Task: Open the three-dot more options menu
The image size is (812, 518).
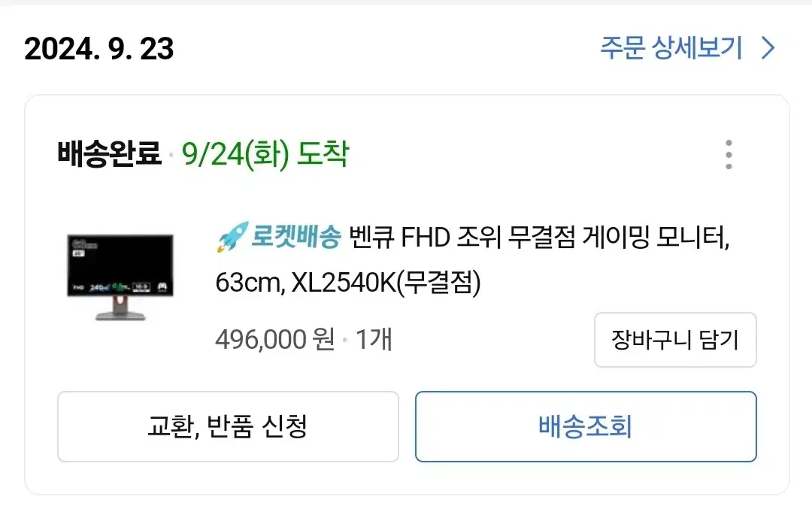Action: 729,154
